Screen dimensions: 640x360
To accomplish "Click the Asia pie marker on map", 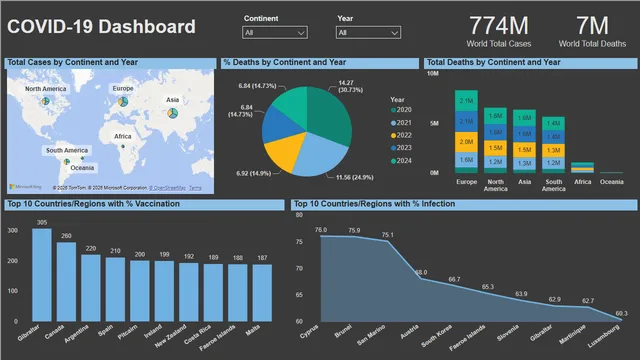I will [x=173, y=113].
